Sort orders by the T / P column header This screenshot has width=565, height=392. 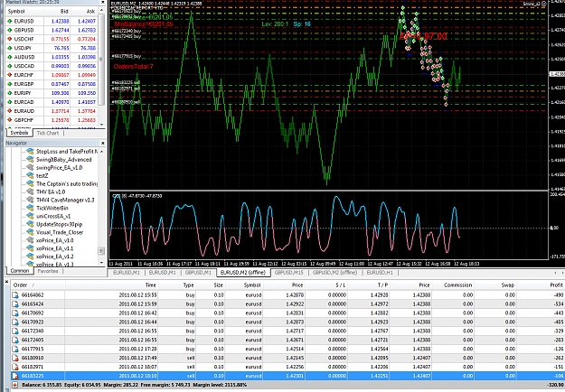(x=368, y=285)
